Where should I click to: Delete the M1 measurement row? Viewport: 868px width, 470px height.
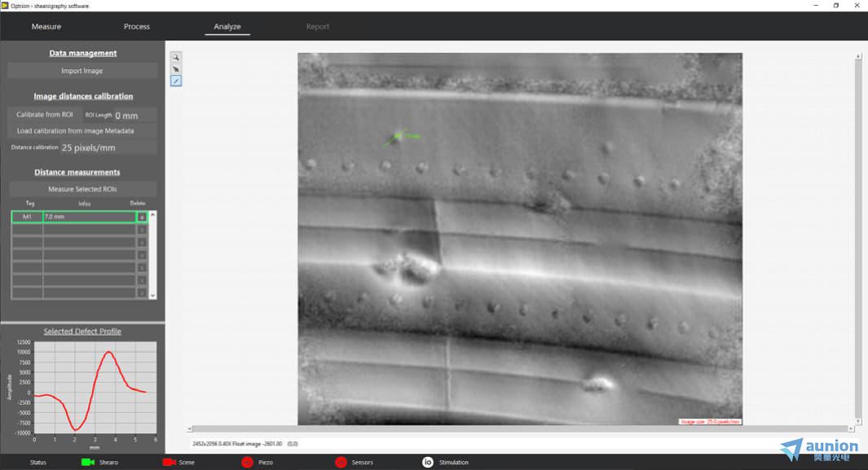pyautogui.click(x=142, y=217)
